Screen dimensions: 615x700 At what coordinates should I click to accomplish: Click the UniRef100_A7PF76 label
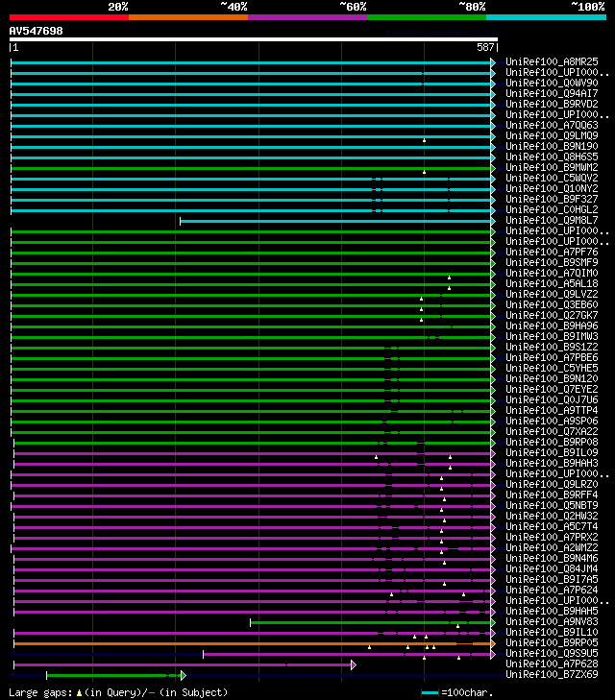point(552,253)
